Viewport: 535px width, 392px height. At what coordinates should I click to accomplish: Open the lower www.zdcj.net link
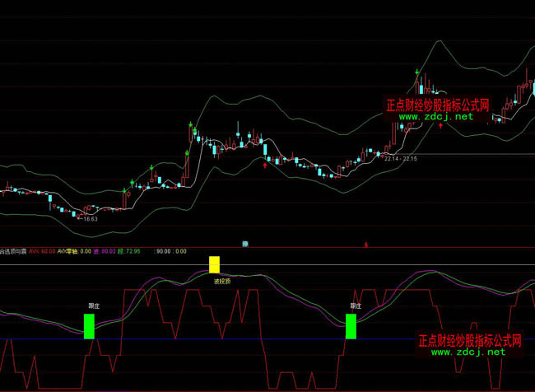tap(468, 352)
